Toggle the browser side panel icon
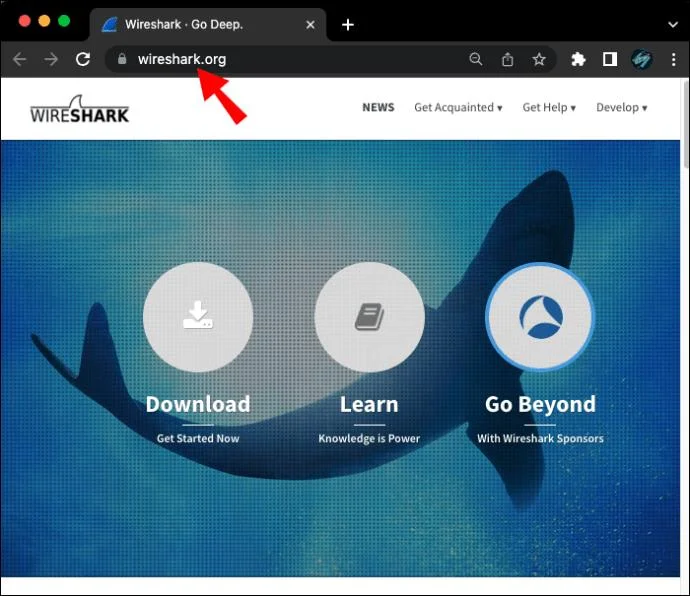This screenshot has width=690, height=596. point(610,59)
